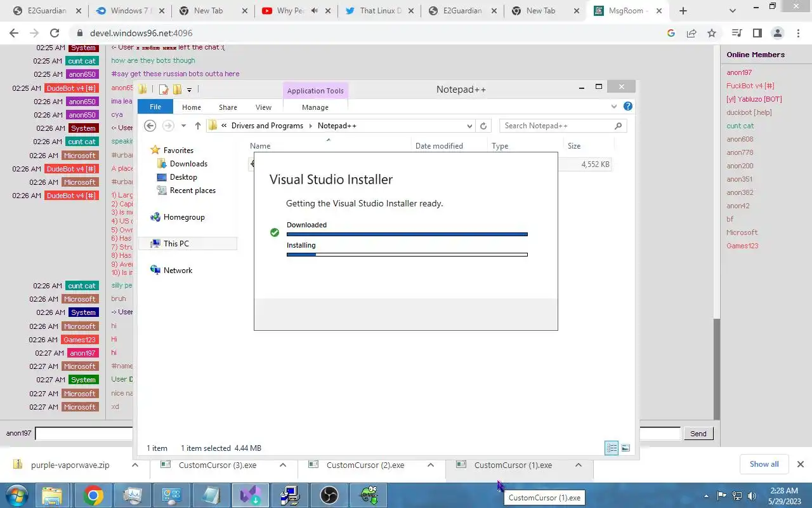Open the Chrome side panel icon
Viewport: 812px width, 508px height.
point(757,33)
